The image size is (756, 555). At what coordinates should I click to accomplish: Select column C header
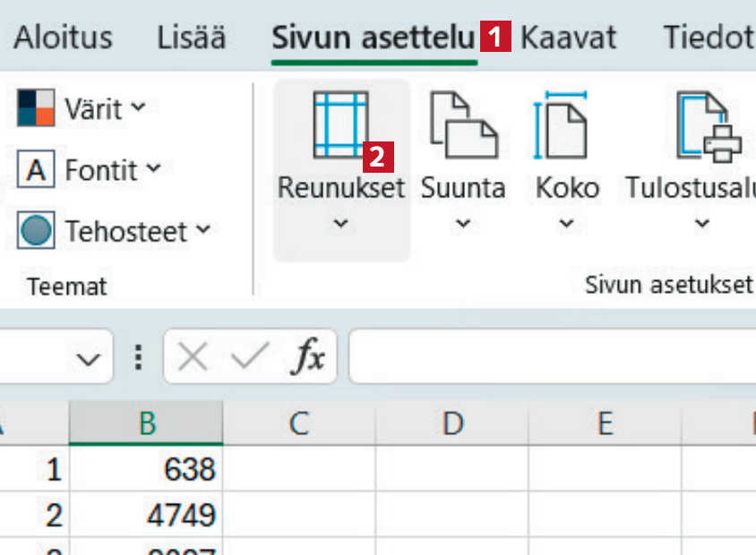click(298, 423)
